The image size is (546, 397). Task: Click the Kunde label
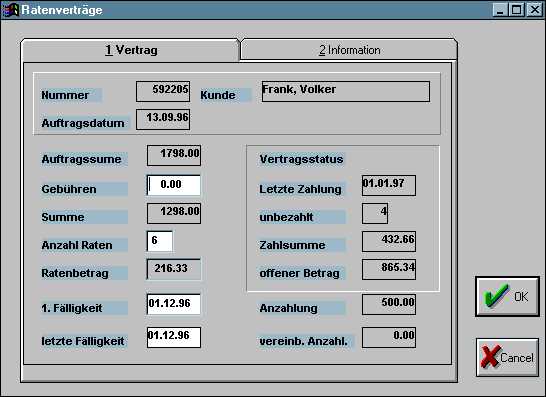[x=218, y=95]
